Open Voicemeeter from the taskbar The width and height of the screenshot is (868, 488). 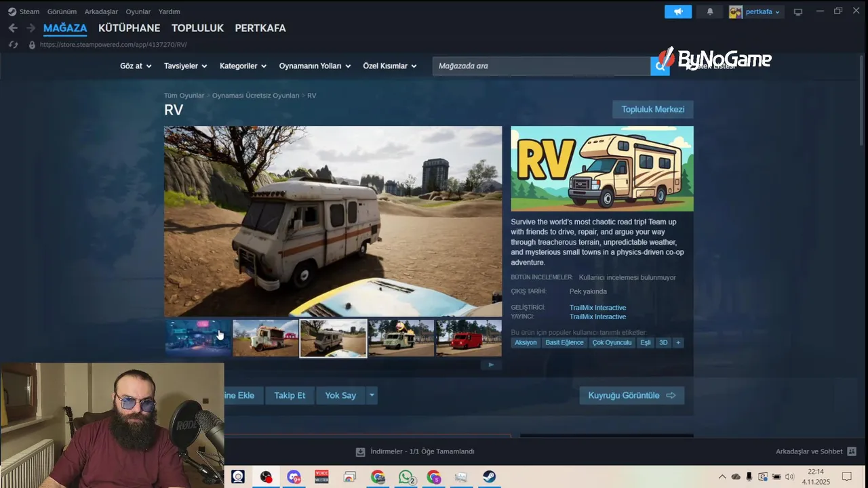pyautogui.click(x=321, y=477)
